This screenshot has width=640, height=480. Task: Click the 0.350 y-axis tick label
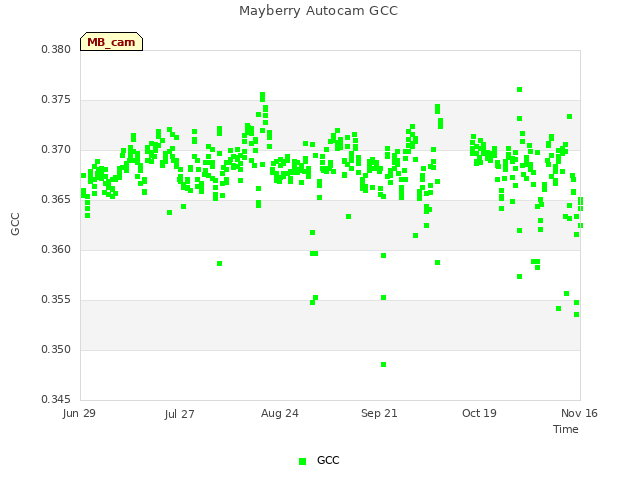pos(56,349)
